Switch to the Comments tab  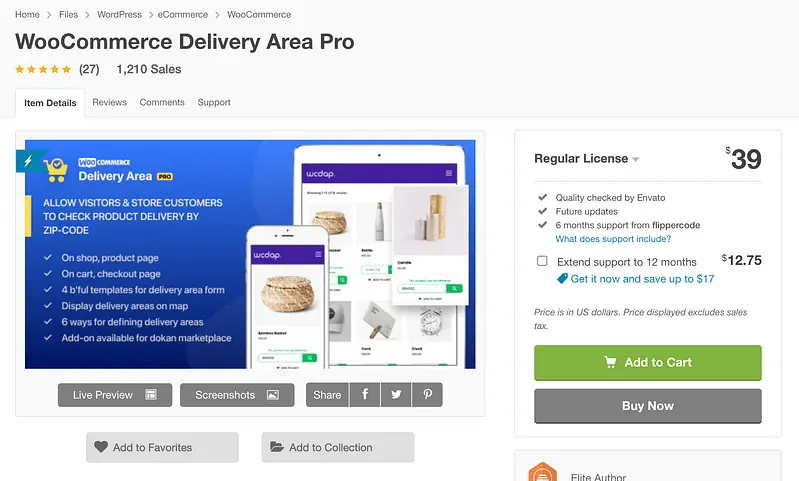tap(162, 102)
